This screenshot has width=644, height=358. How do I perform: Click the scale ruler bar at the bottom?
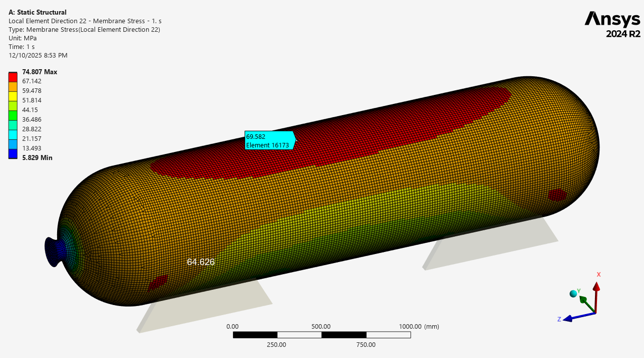(321, 335)
